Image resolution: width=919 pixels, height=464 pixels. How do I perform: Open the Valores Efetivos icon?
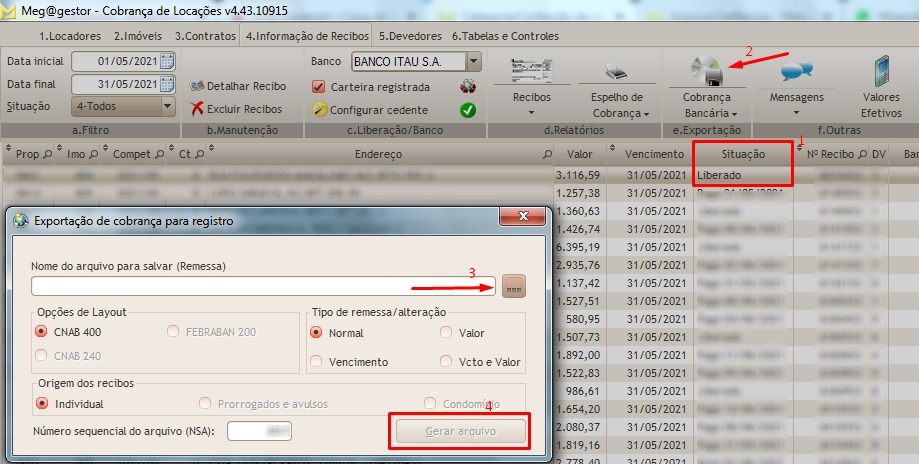(x=881, y=72)
